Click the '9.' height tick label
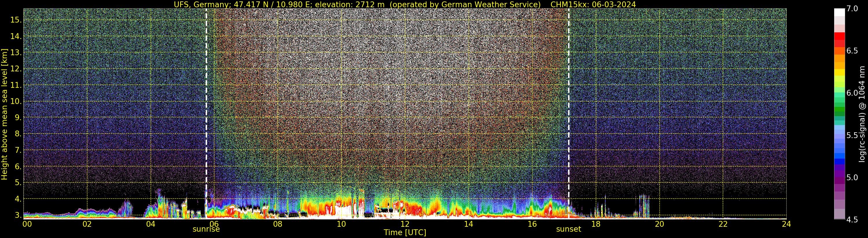 pos(18,118)
